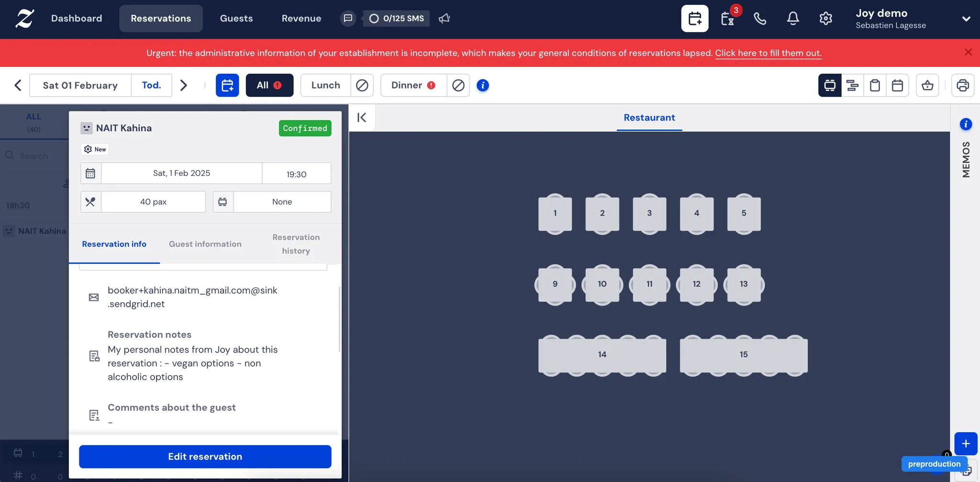Expand the Joy demo account dropdown
Screen dimensions: 980x482
point(966,19)
